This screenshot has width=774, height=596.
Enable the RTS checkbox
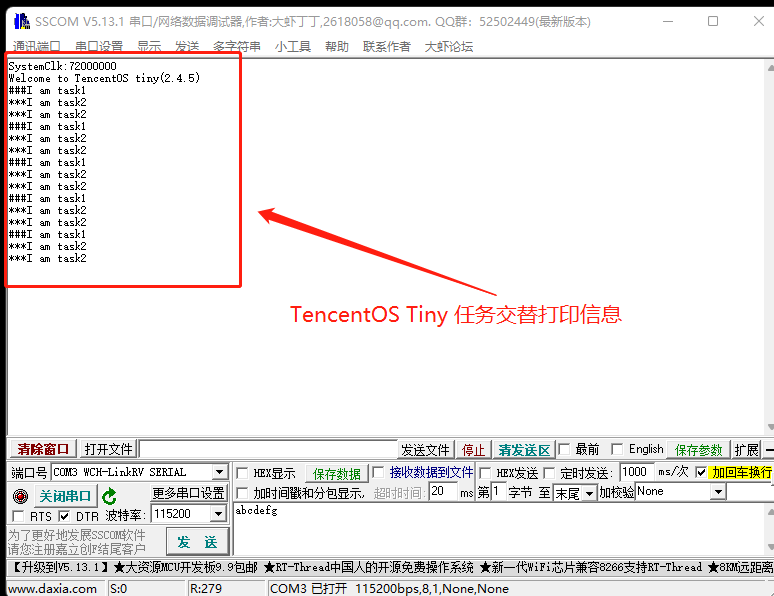pyautogui.click(x=18, y=516)
